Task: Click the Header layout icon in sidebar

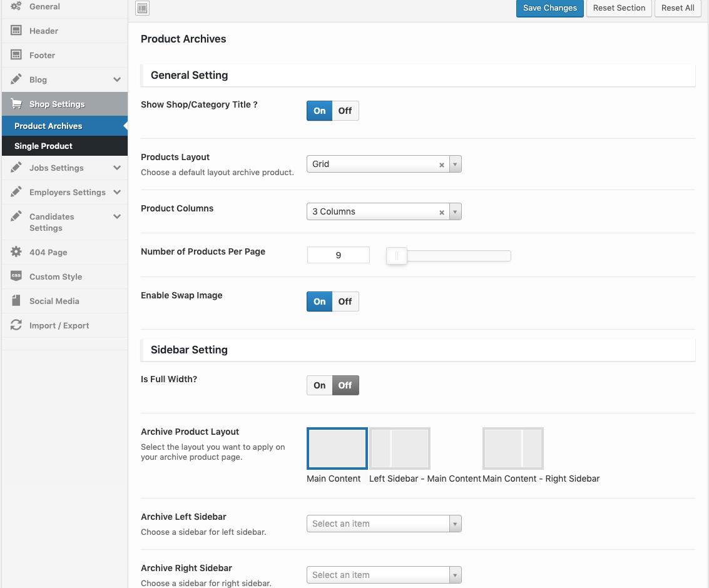Action: (x=16, y=31)
